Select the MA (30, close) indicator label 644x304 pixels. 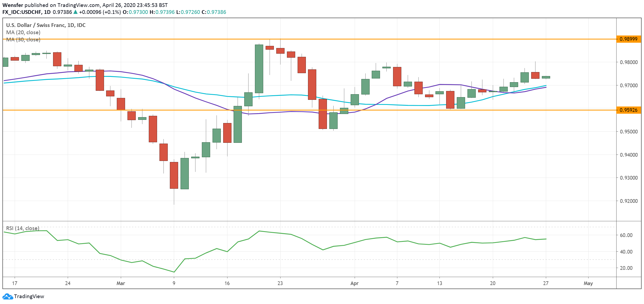23,40
